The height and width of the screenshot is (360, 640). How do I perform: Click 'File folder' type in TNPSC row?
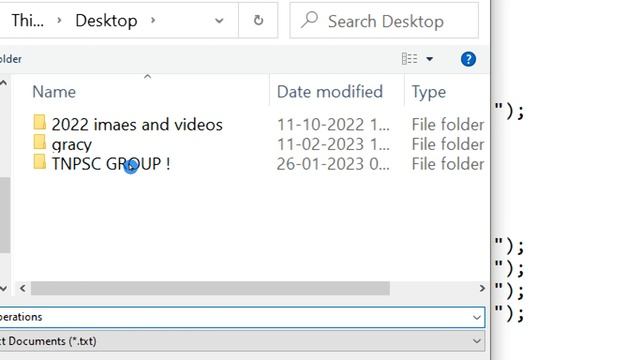[448, 164]
